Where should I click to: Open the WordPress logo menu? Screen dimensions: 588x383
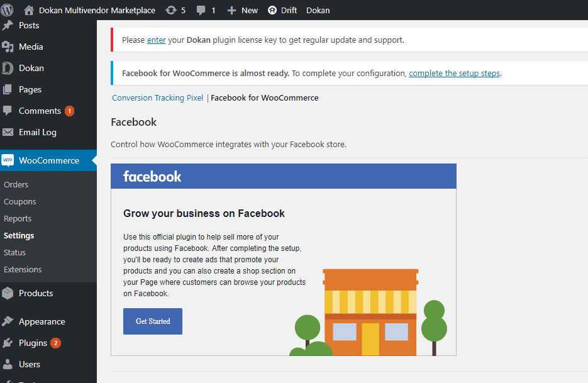point(7,10)
